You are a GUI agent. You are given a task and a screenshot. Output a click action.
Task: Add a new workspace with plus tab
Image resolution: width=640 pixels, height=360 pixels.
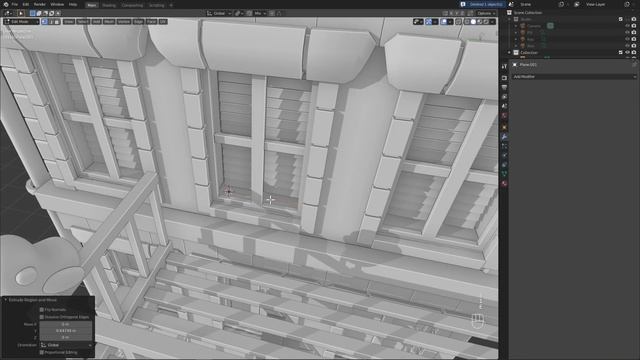(x=171, y=5)
